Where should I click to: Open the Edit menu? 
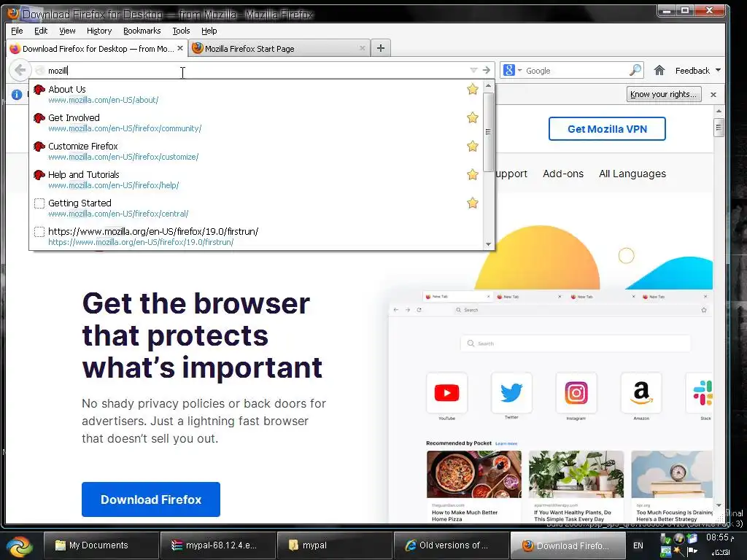(41, 31)
